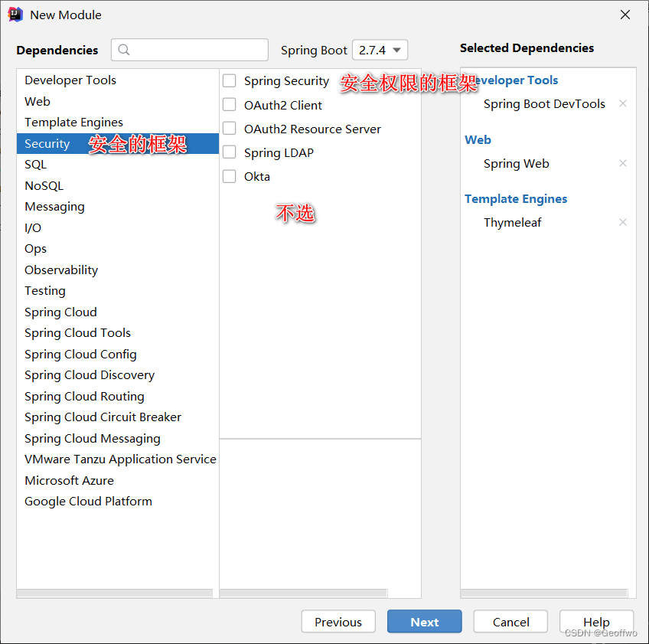Open the Observability category
649x644 pixels.
118,270
